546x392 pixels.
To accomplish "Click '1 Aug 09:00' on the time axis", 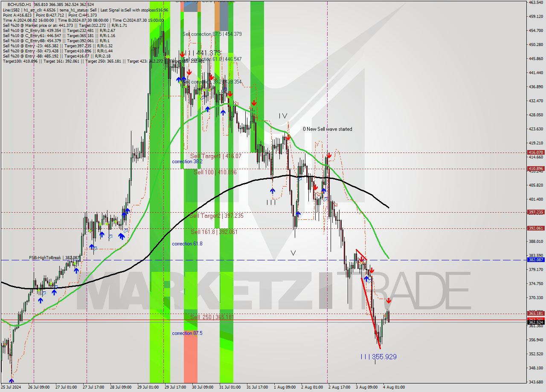I will 285,387.
